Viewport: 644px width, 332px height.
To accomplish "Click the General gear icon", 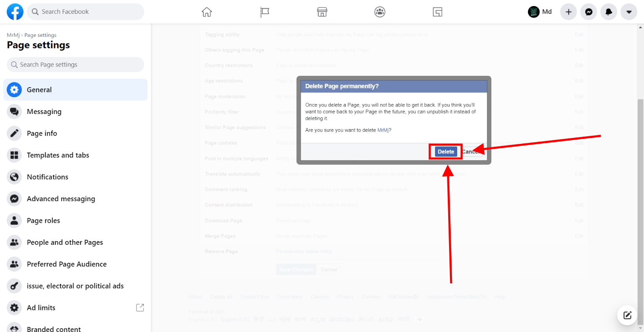I will point(14,90).
